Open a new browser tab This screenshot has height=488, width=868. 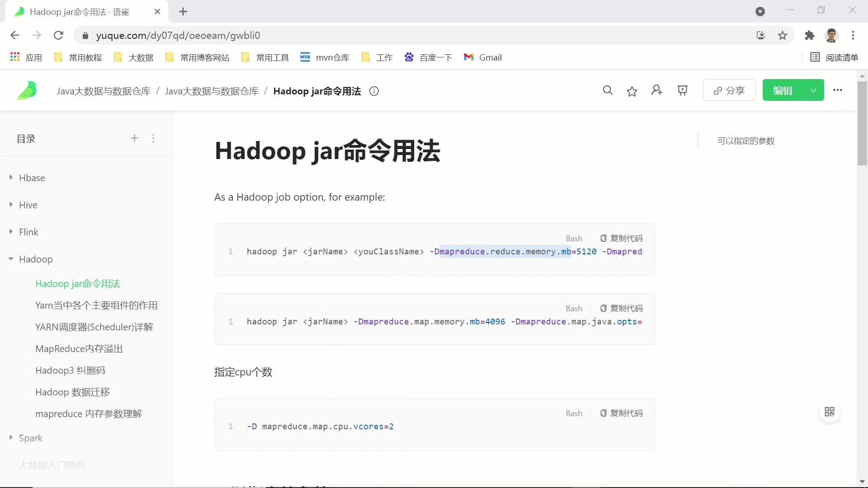click(x=183, y=12)
